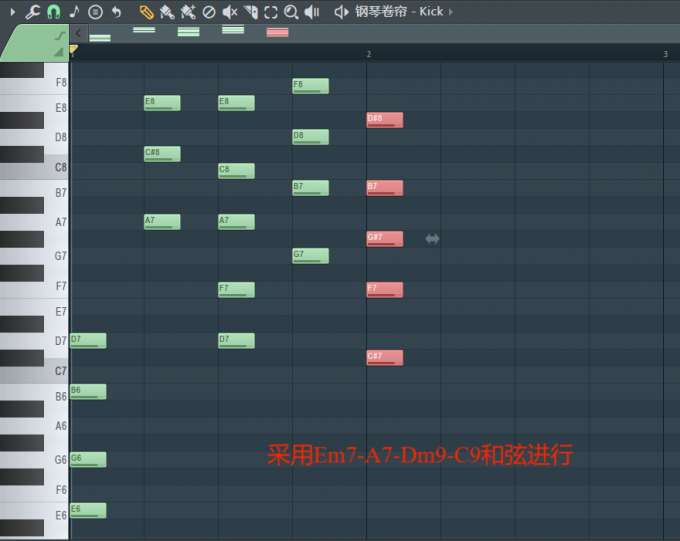Click bar 3 on the timeline ruler
Screen dimensions: 680x541
(665, 54)
